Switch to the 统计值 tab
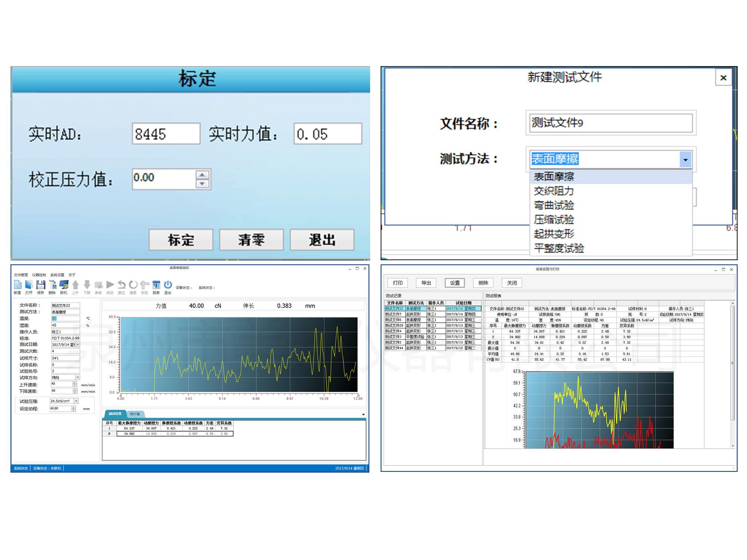Screen dimensions: 747x560 (135, 414)
